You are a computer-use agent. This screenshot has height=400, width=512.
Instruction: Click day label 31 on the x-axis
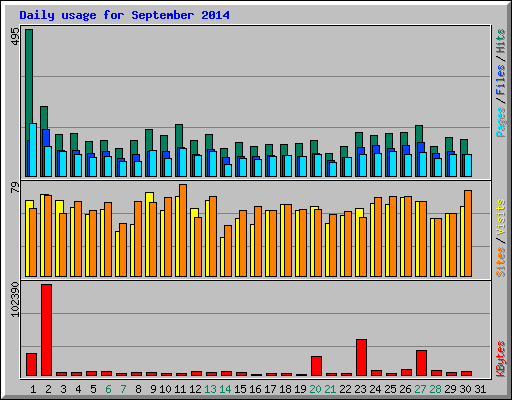click(x=480, y=389)
